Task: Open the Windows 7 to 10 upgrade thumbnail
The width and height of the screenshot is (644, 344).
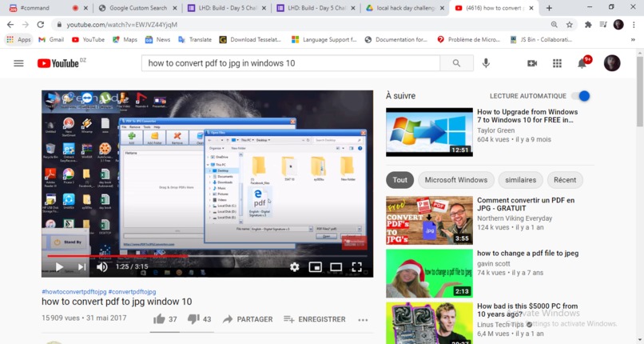Action: click(429, 132)
